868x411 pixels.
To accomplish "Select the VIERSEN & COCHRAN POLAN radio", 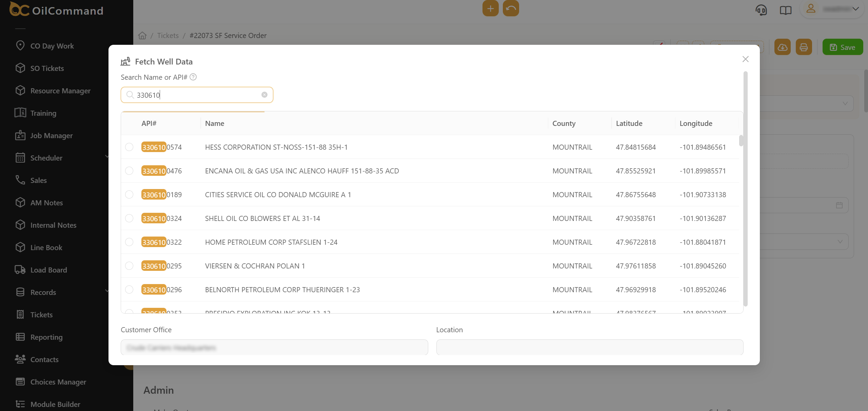I will [x=129, y=266].
